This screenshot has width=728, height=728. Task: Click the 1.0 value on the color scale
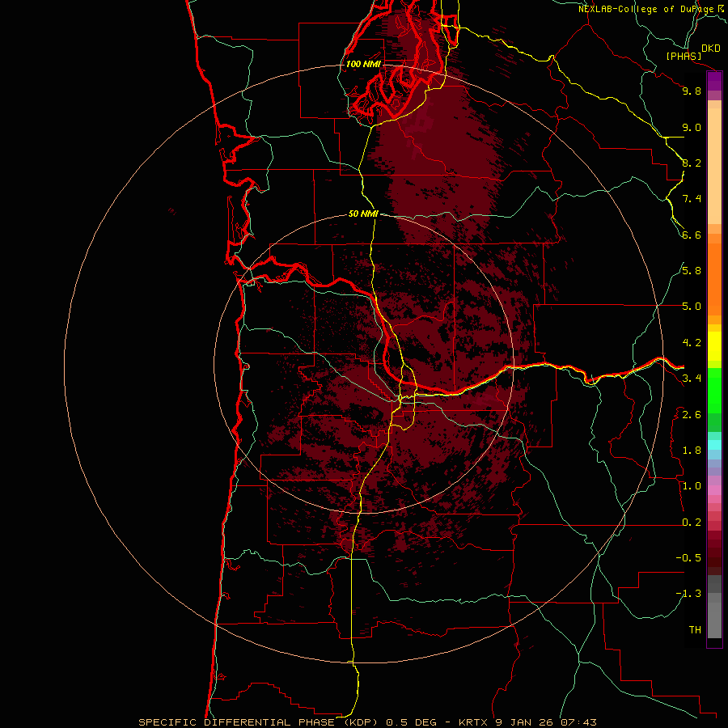pyautogui.click(x=692, y=485)
